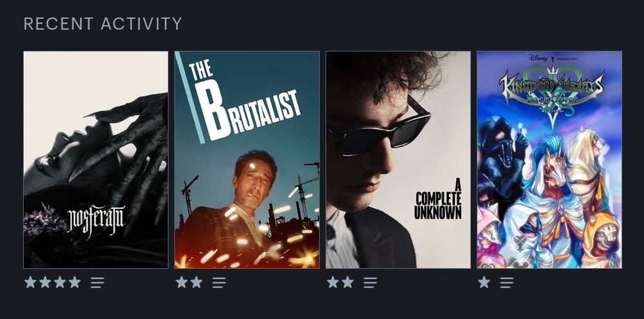
Task: Open the A Complete Unknown poster
Action: click(398, 160)
